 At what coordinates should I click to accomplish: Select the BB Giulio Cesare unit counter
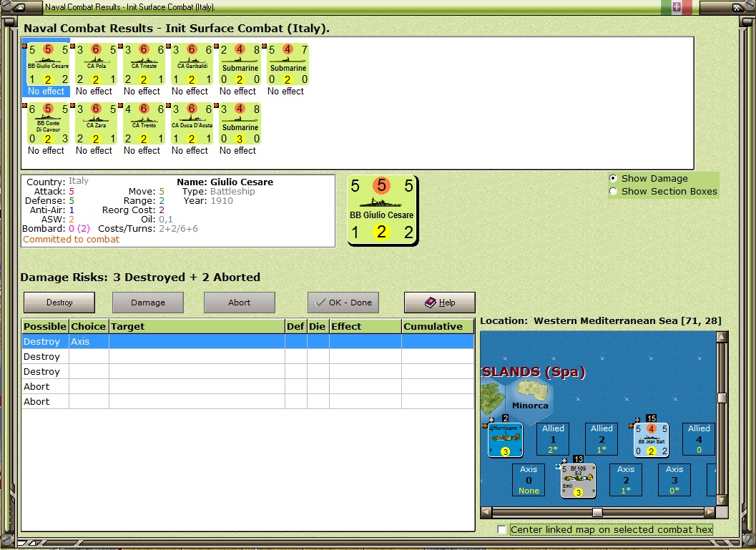46,64
